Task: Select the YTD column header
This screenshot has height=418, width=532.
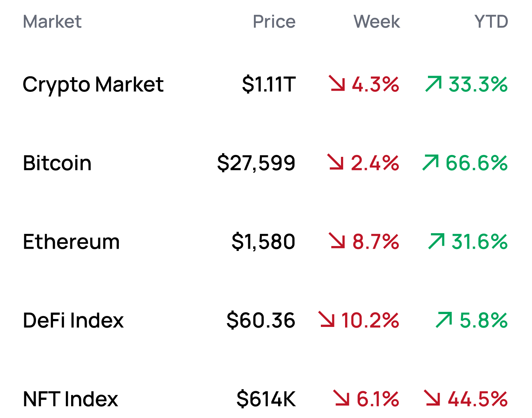Action: tap(491, 22)
